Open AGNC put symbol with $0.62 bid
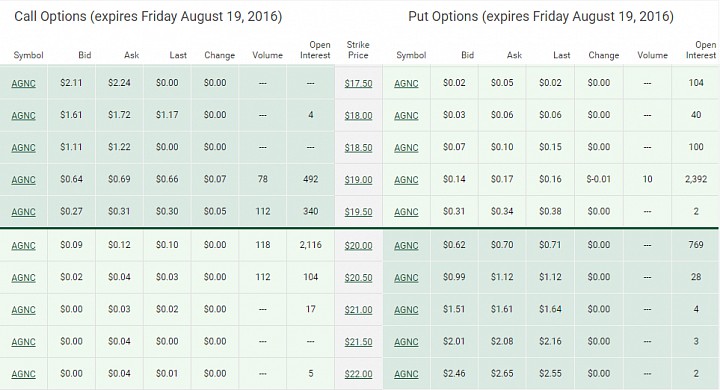Image resolution: width=720 pixels, height=390 pixels. (406, 246)
